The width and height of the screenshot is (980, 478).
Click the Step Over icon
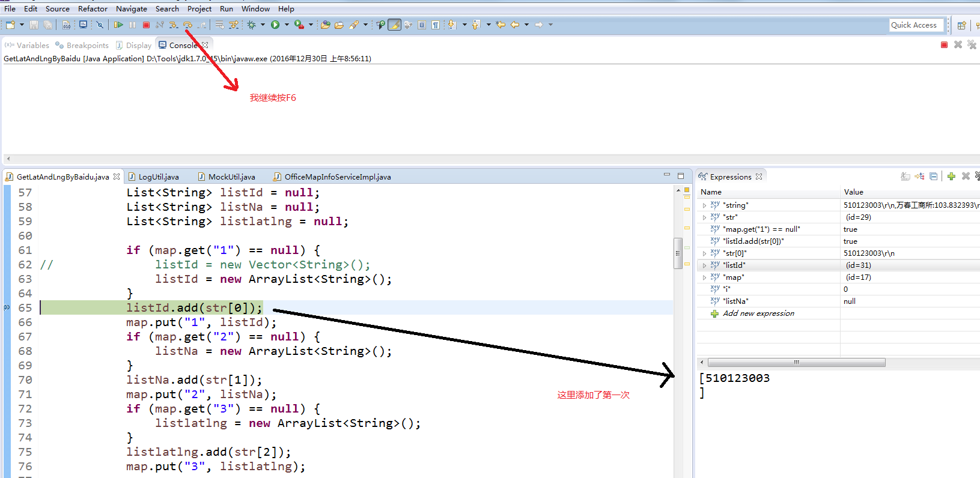[x=187, y=25]
